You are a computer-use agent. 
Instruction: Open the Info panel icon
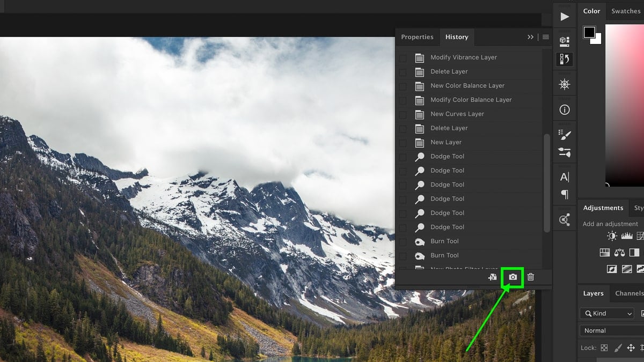[565, 109]
